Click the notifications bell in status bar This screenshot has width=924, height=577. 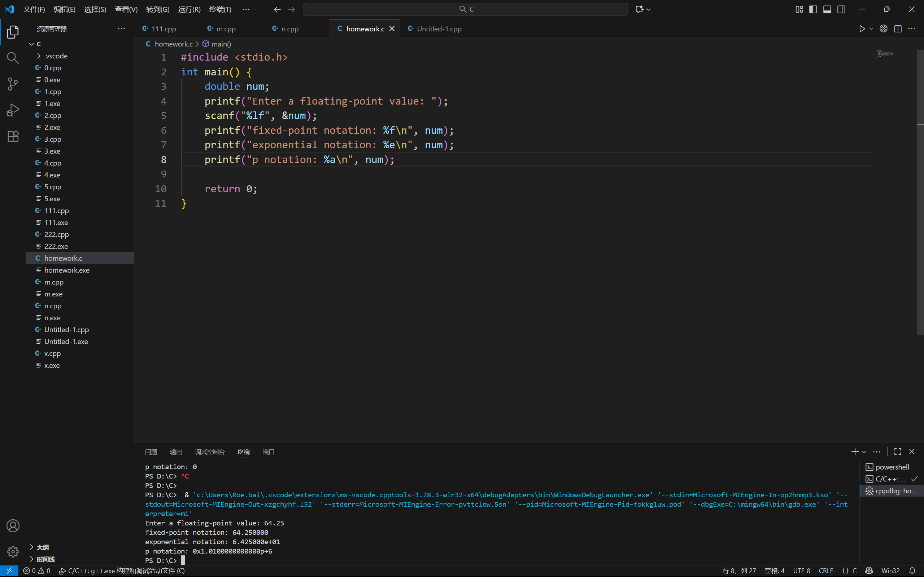click(x=912, y=571)
